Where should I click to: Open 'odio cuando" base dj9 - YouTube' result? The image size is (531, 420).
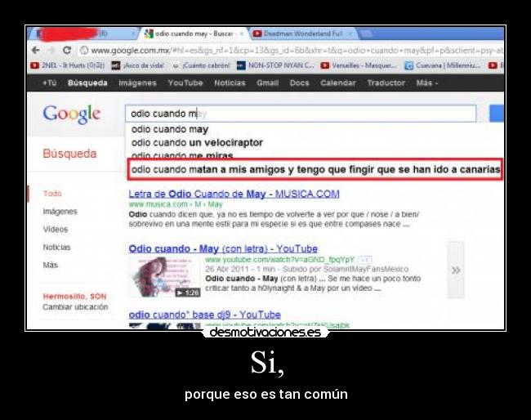tap(205, 315)
